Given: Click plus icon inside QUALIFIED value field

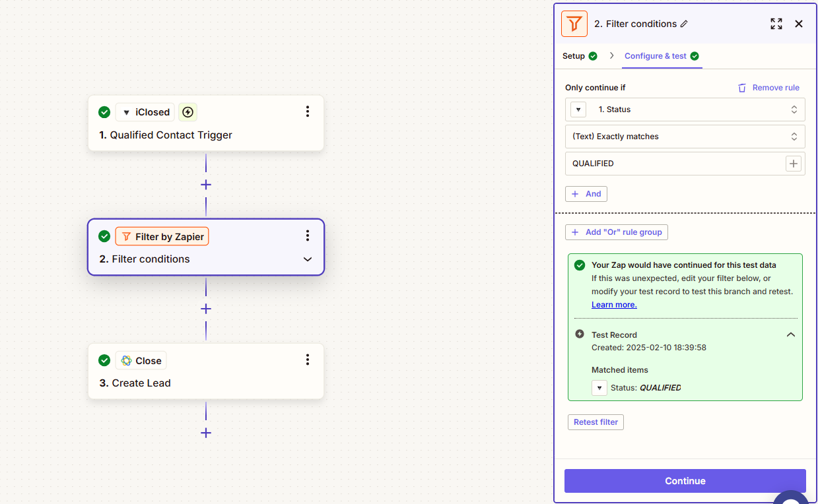Looking at the screenshot, I should point(793,164).
